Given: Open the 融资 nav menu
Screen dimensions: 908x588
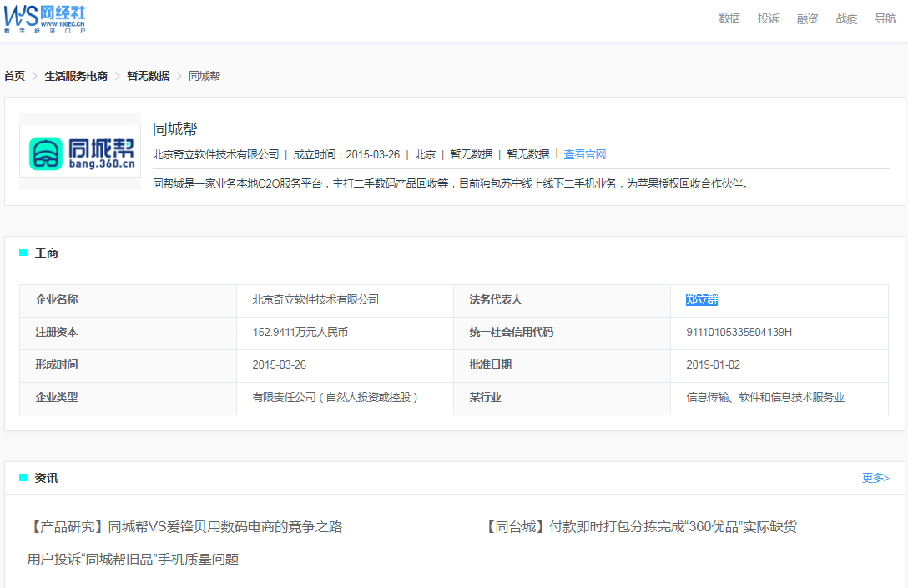Looking at the screenshot, I should 807,18.
